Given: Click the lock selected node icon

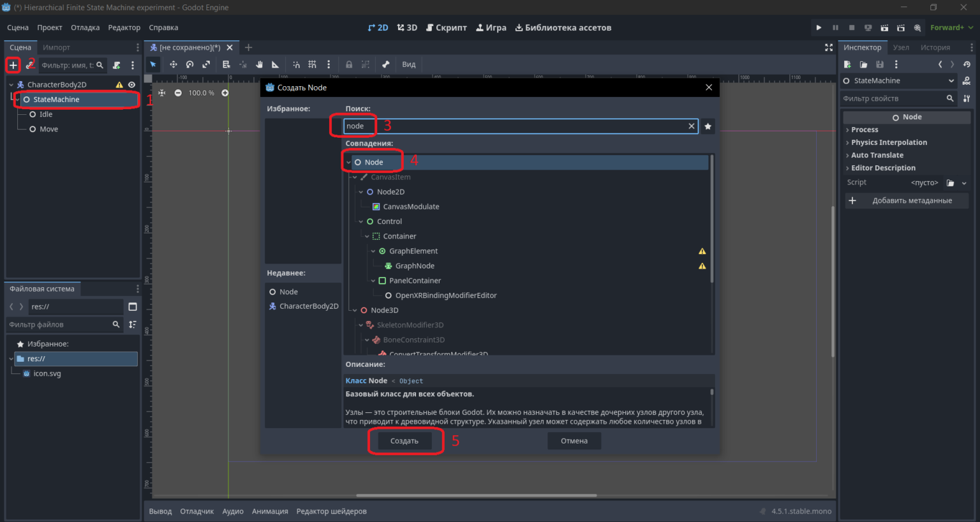Looking at the screenshot, I should [349, 64].
